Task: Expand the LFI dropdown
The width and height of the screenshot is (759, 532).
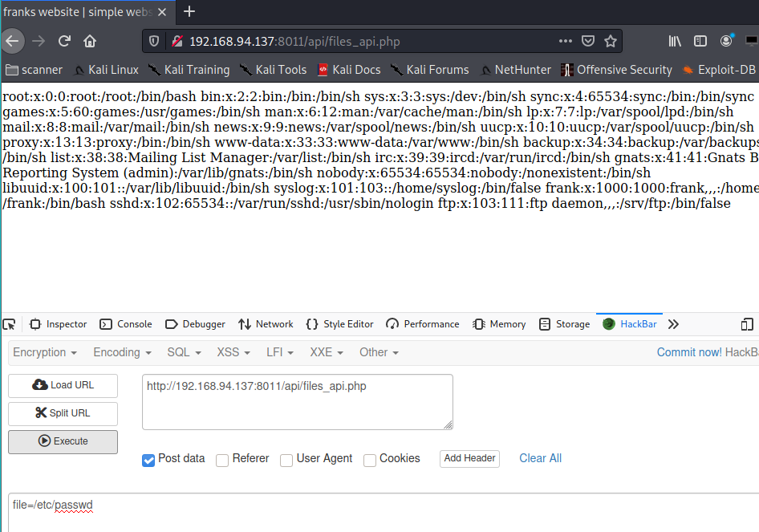Action: [x=280, y=352]
